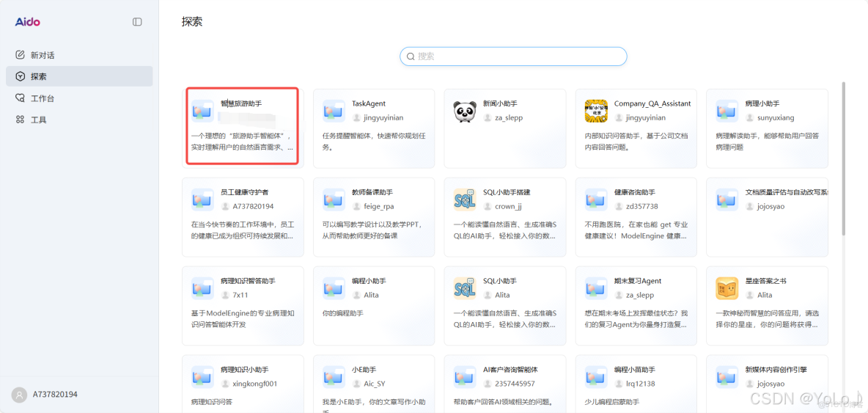868x413 pixels.
Task: Click the 病理知识智答助手 app icon
Action: point(202,288)
